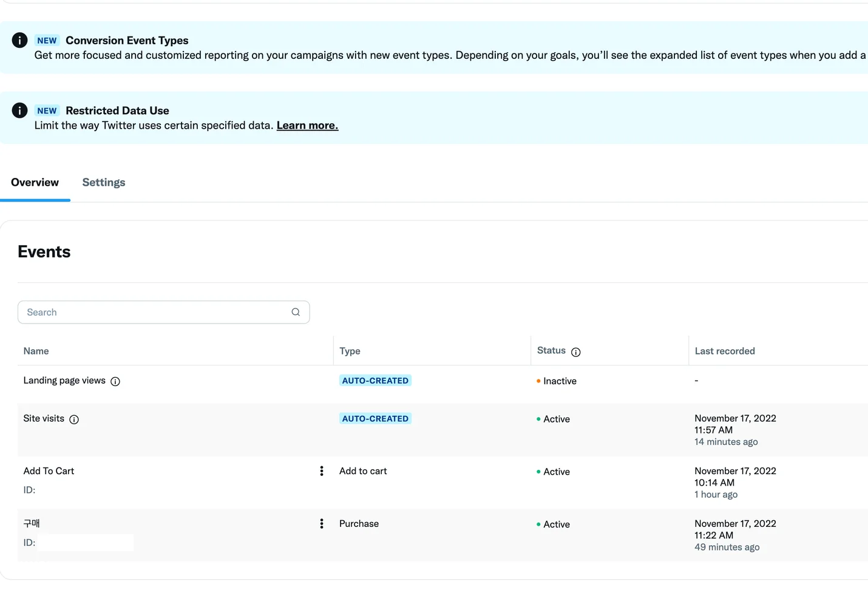Click the Restricted Data Use banner info icon
868x601 pixels.
[19, 110]
